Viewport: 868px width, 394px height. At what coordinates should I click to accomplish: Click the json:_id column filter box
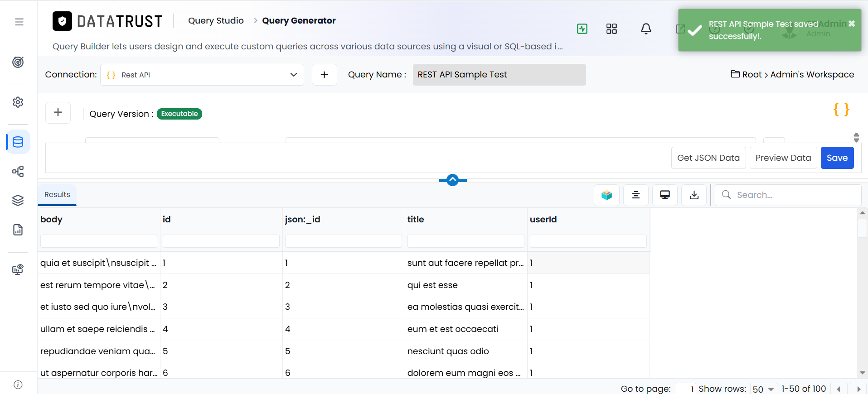344,241
